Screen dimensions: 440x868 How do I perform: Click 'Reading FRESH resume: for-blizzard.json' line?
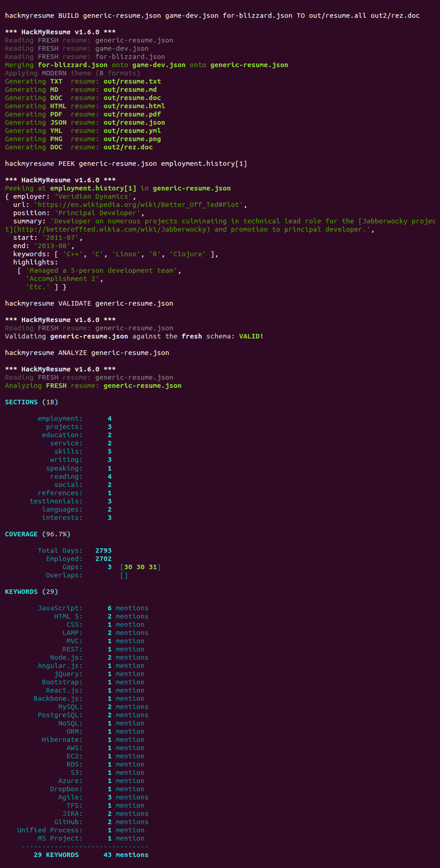[85, 57]
